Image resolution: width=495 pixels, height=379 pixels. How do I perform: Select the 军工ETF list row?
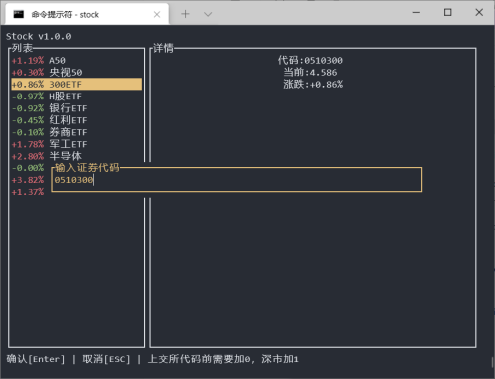point(76,144)
